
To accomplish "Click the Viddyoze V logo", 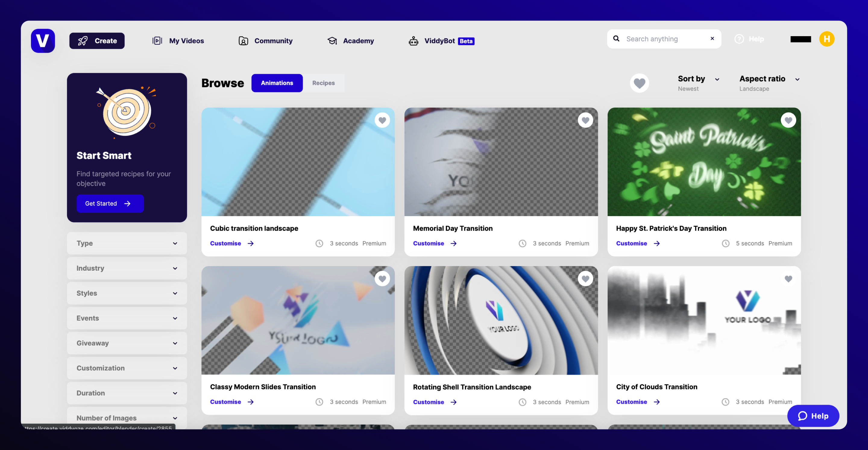I will (x=43, y=41).
